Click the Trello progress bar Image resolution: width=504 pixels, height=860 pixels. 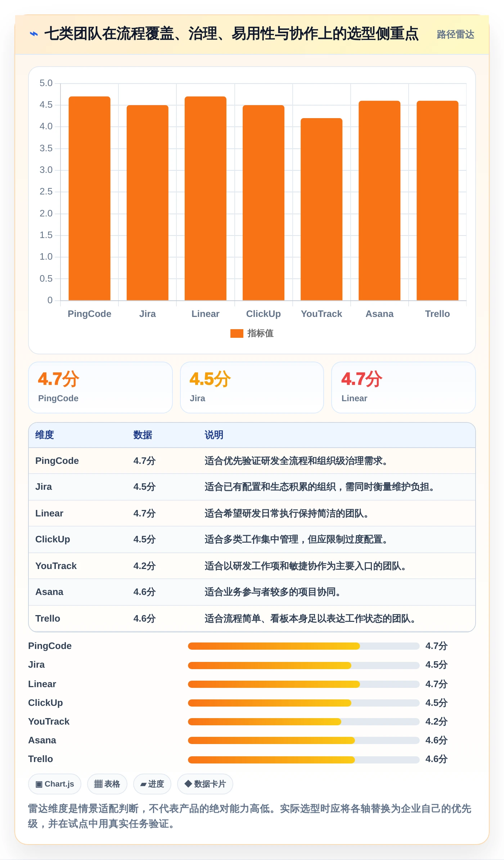pos(303,760)
